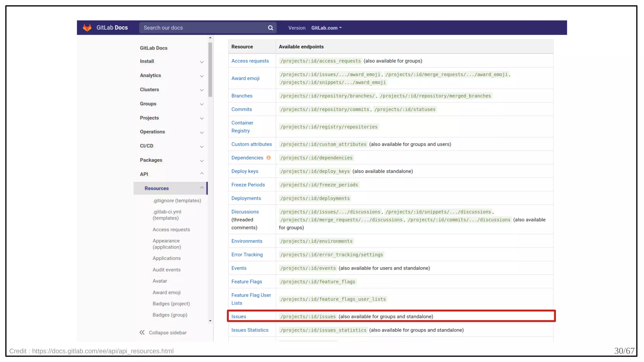Open Applications sidebar item
The height and width of the screenshot is (362, 644).
point(166,258)
